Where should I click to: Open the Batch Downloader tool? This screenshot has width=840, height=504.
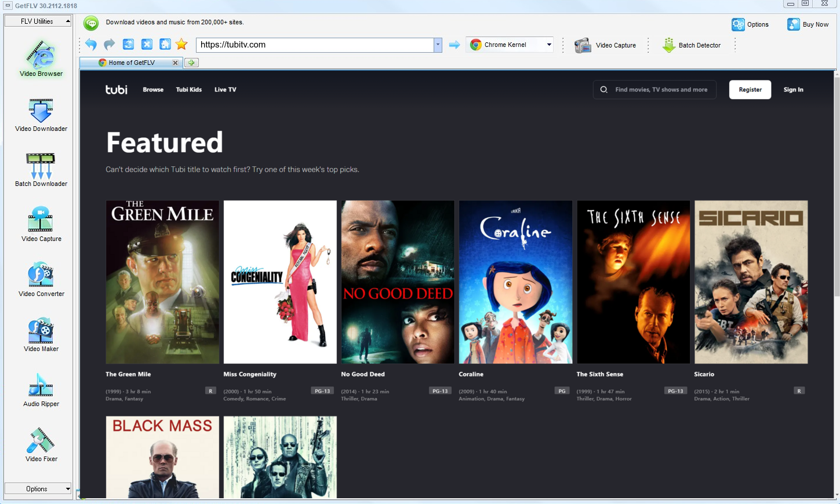coord(41,170)
